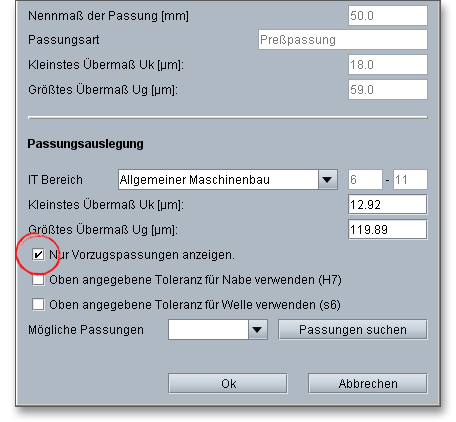Confirm dialog with Ok button

pyautogui.click(x=228, y=383)
